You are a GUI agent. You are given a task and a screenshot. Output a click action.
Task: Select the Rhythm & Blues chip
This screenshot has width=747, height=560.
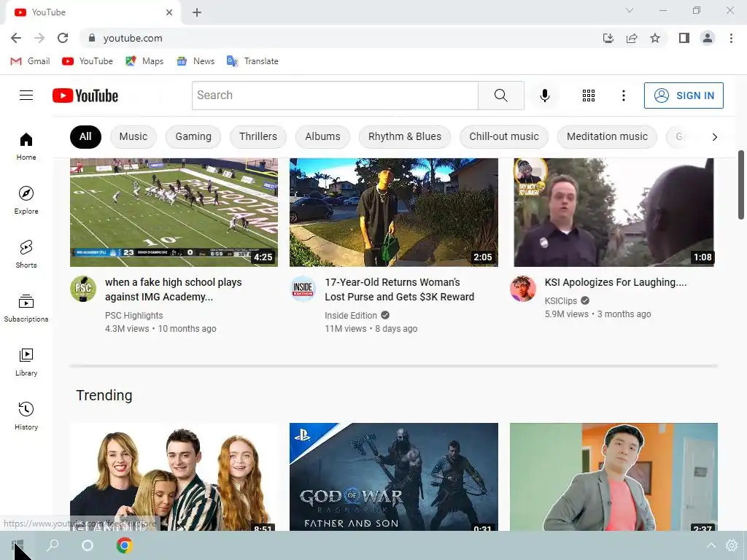pyautogui.click(x=405, y=137)
